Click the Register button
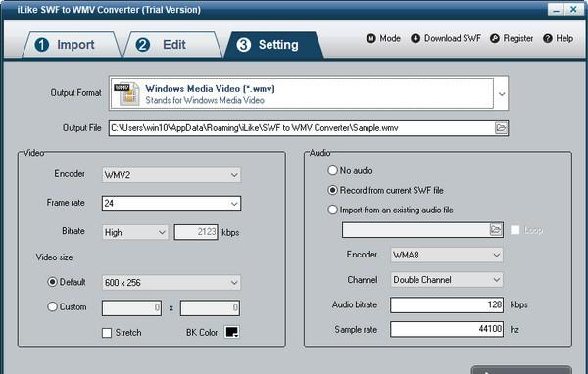The image size is (588, 374). tap(512, 38)
